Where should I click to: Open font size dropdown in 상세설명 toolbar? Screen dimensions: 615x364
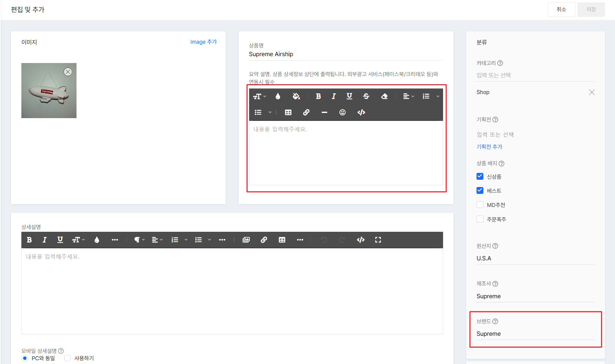point(79,240)
